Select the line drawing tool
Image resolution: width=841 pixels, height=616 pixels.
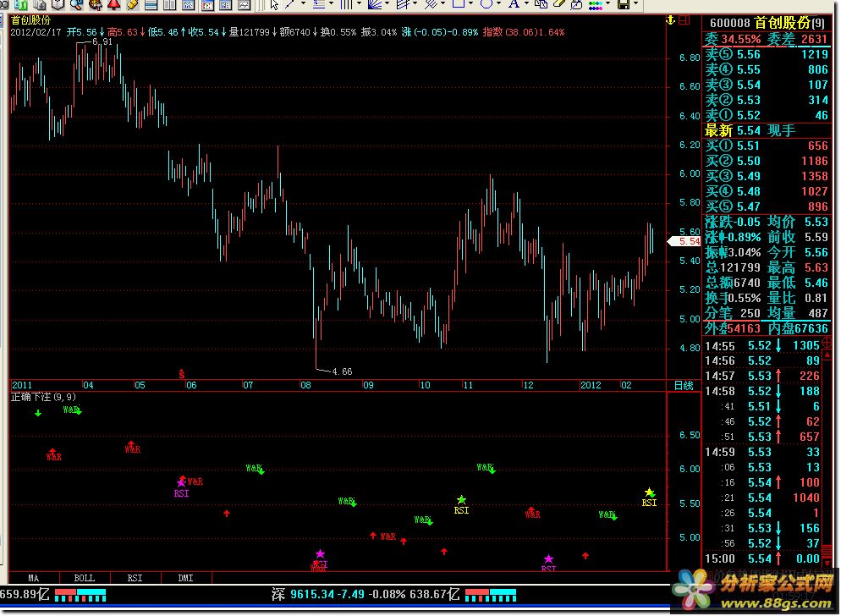tap(289, 4)
